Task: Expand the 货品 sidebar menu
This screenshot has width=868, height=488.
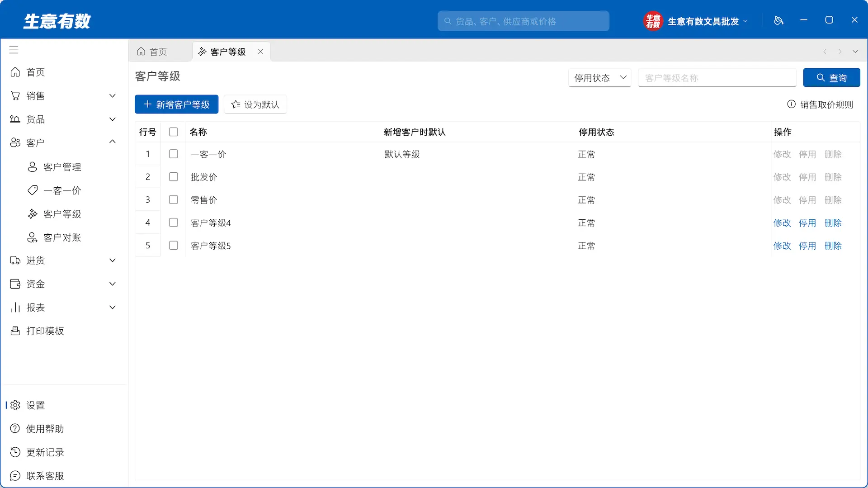Action: 63,119
